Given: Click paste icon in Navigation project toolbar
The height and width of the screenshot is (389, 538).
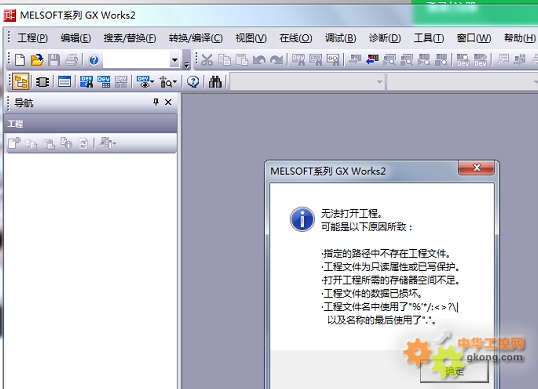Looking at the screenshot, I should pyautogui.click(x=48, y=143).
